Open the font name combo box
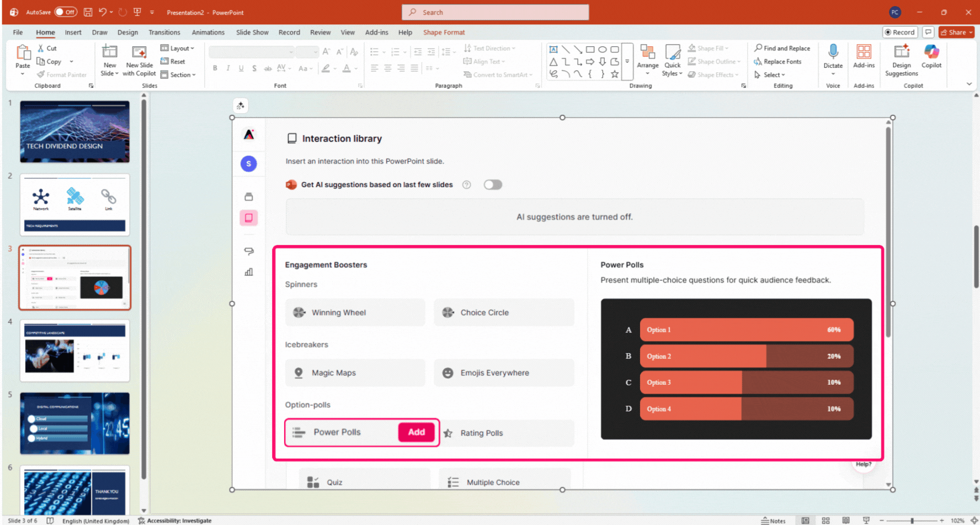This screenshot has width=980, height=525. (x=252, y=52)
